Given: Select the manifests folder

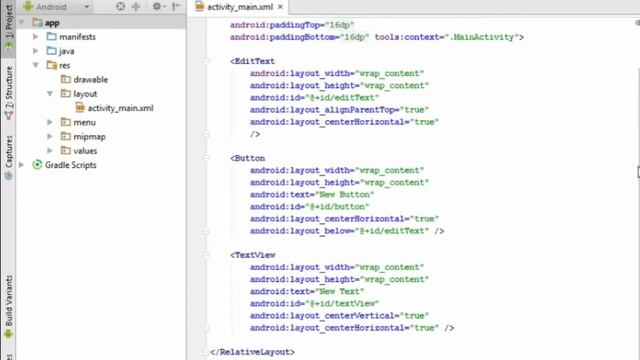Looking at the screenshot, I should [x=77, y=37].
